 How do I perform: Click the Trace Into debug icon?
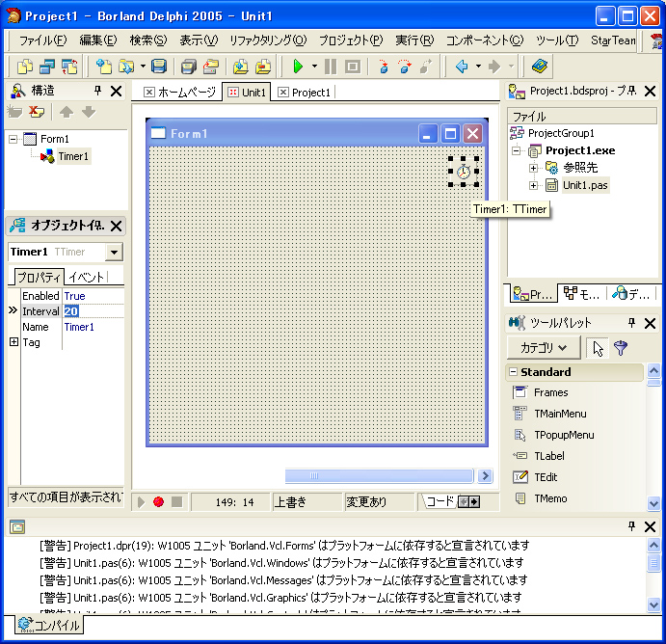384,67
